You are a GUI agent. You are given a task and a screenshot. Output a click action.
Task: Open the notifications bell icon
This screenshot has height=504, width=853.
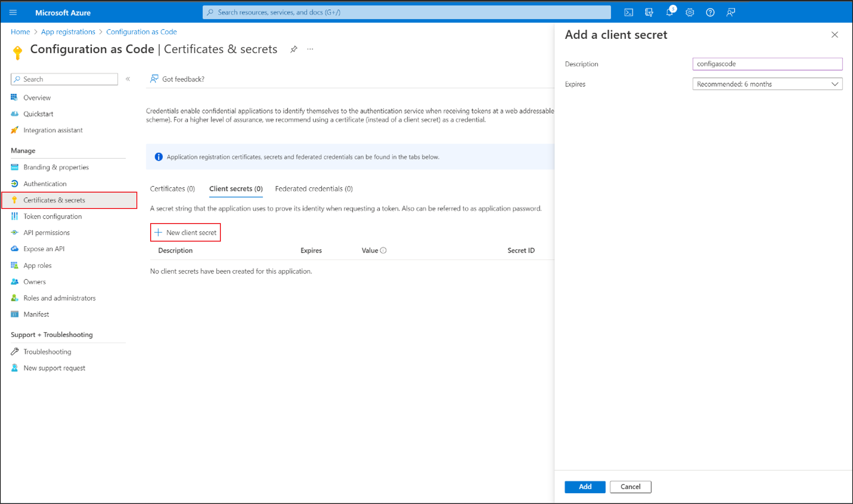point(669,13)
